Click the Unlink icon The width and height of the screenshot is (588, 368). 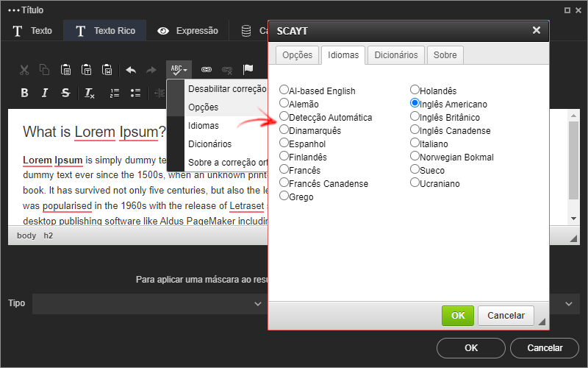click(x=227, y=70)
